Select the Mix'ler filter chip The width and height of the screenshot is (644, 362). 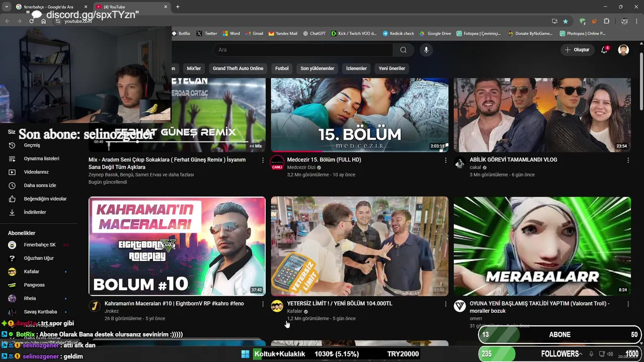click(x=194, y=68)
